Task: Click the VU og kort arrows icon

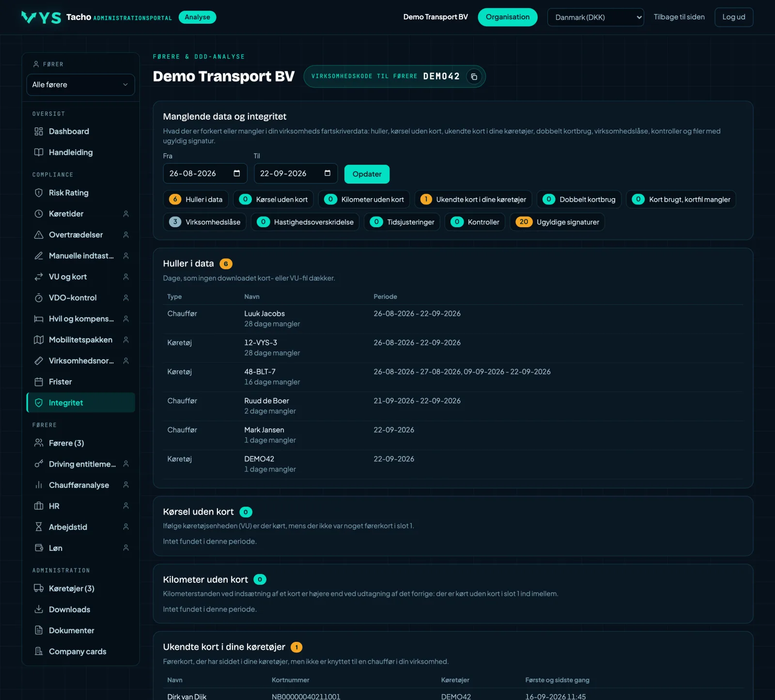Action: [39, 277]
